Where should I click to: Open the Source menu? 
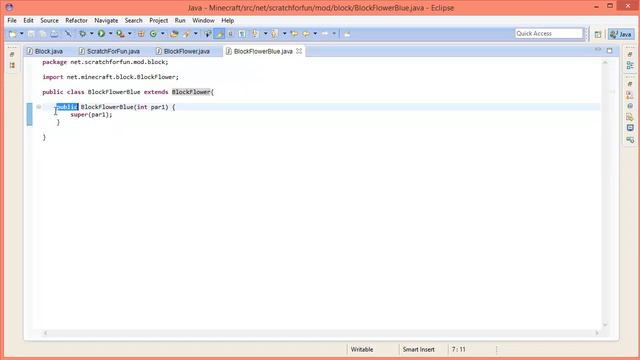49,20
